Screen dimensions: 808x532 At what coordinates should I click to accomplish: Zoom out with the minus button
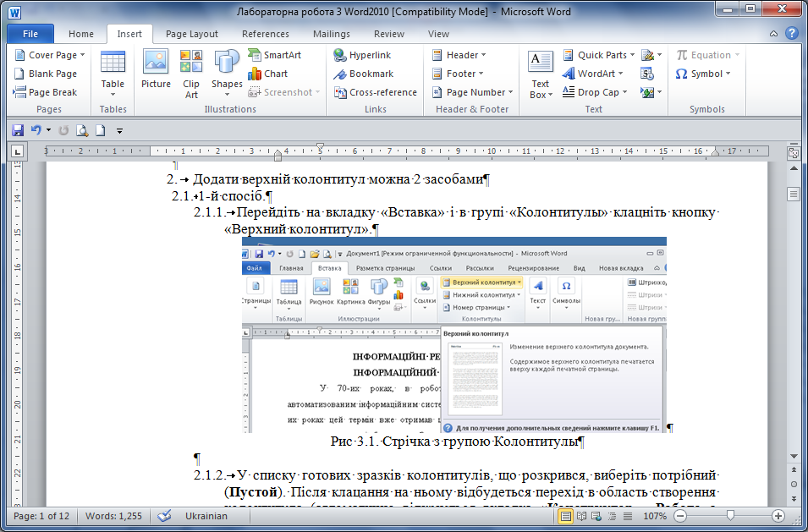coord(680,516)
